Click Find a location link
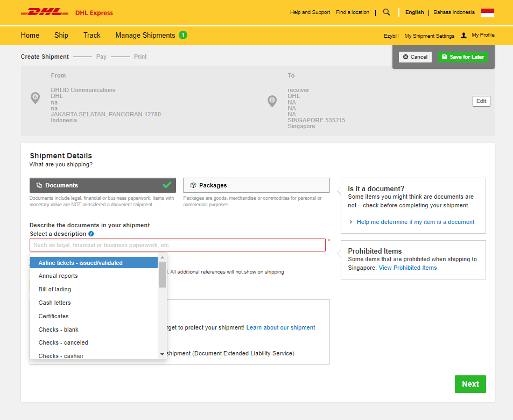This screenshot has width=513, height=420. [x=353, y=12]
